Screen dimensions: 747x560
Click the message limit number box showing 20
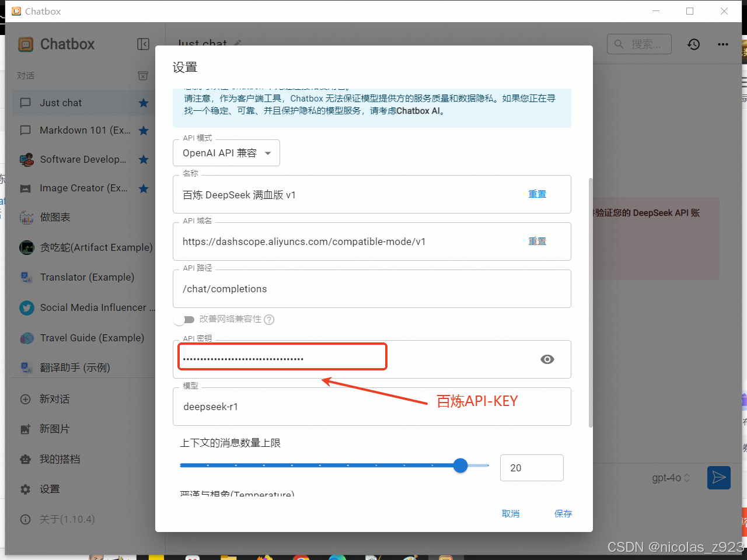click(532, 468)
